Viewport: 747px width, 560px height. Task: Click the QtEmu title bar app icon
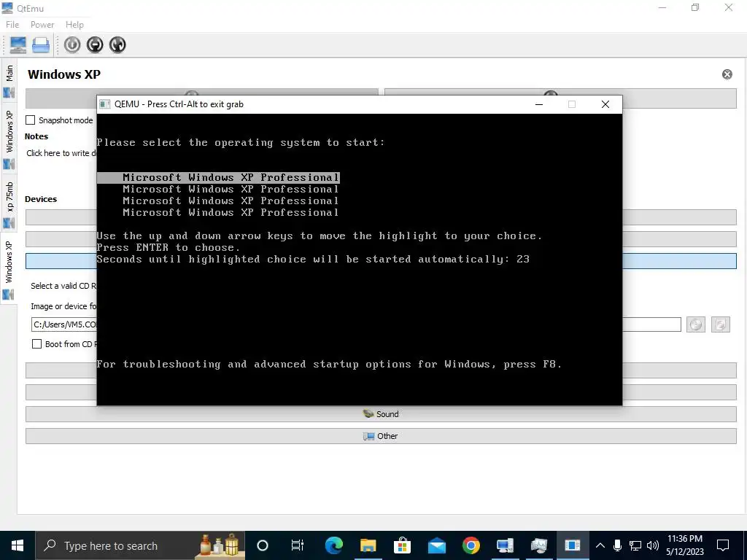(7, 8)
